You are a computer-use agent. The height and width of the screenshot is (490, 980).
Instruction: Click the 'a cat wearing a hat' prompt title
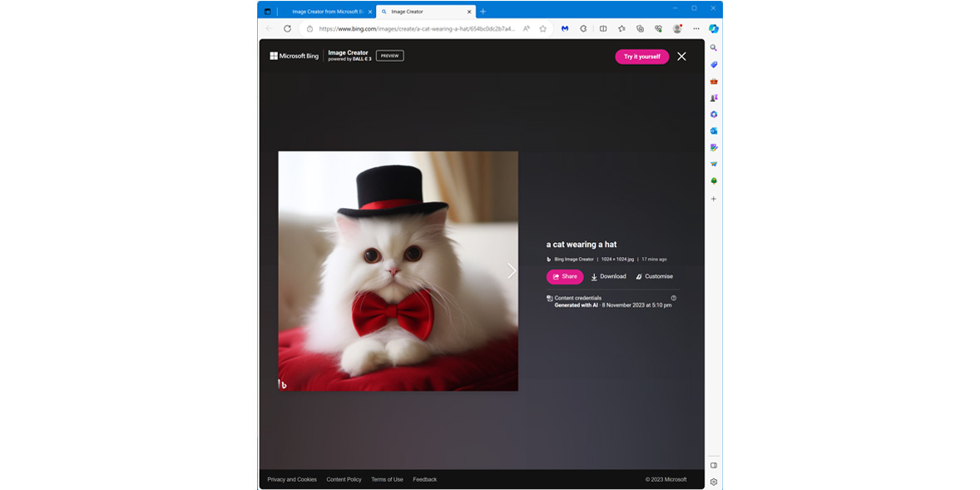582,245
